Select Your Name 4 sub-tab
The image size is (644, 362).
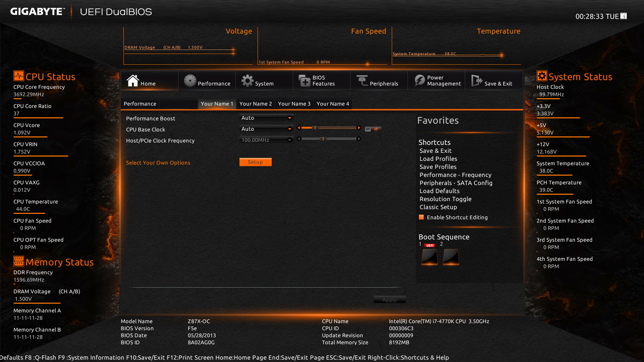pos(333,104)
